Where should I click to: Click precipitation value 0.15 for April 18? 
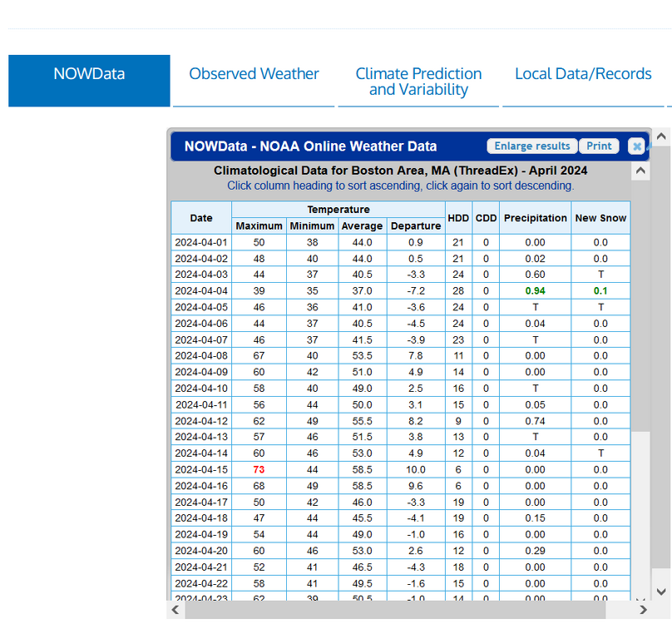535,518
